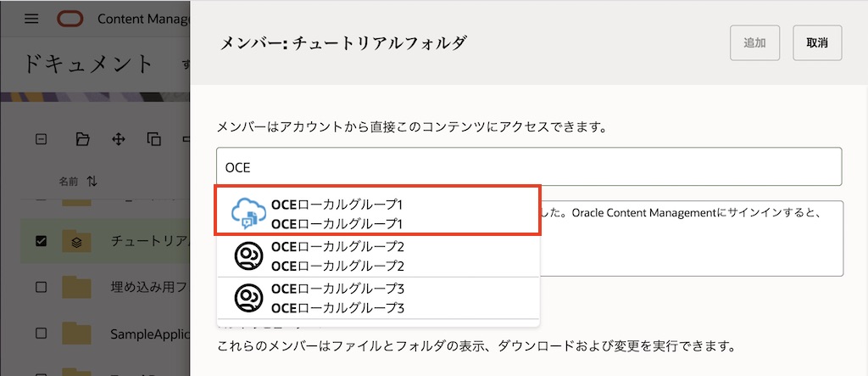Sort the list by the 名前 column arrows
This screenshot has width=868, height=376.
coord(92,181)
